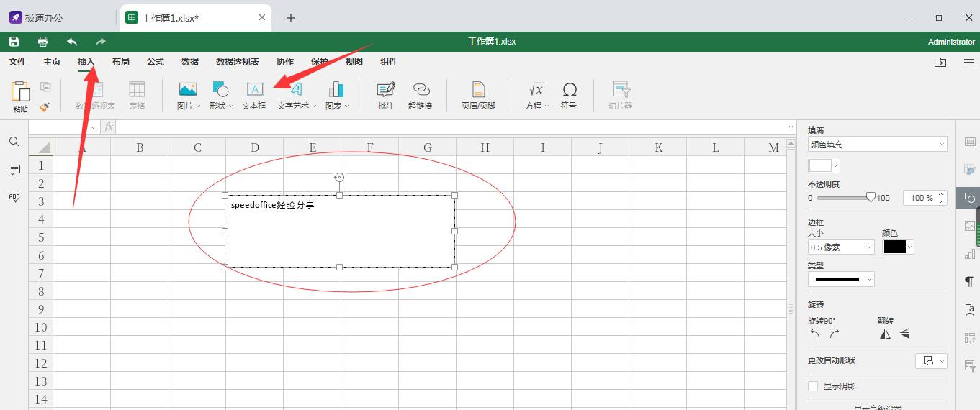Open a new tab with plus button
Screen dimensions: 980x410
point(291,18)
